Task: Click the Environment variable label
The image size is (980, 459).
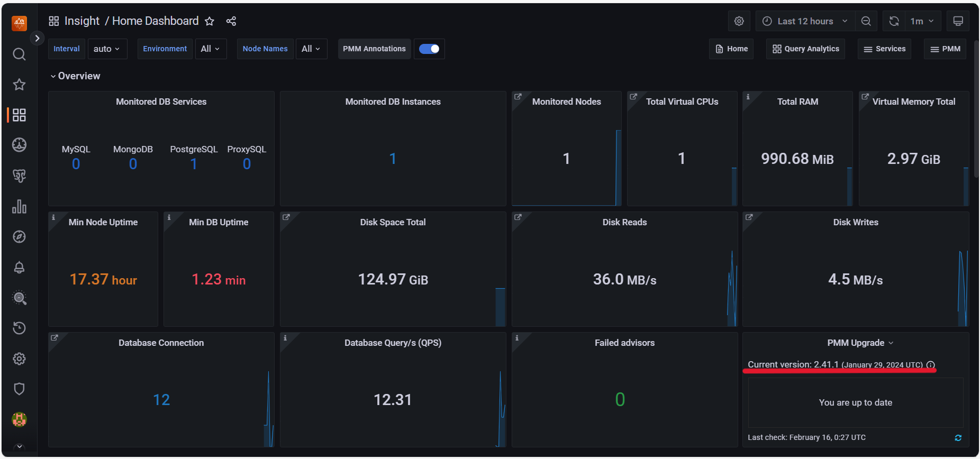Action: 165,49
